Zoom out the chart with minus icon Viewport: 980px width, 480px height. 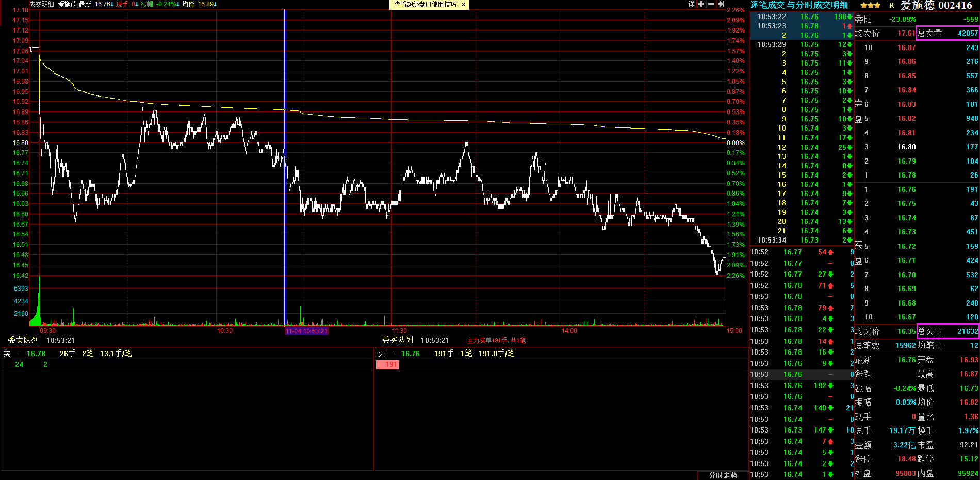point(711,4)
